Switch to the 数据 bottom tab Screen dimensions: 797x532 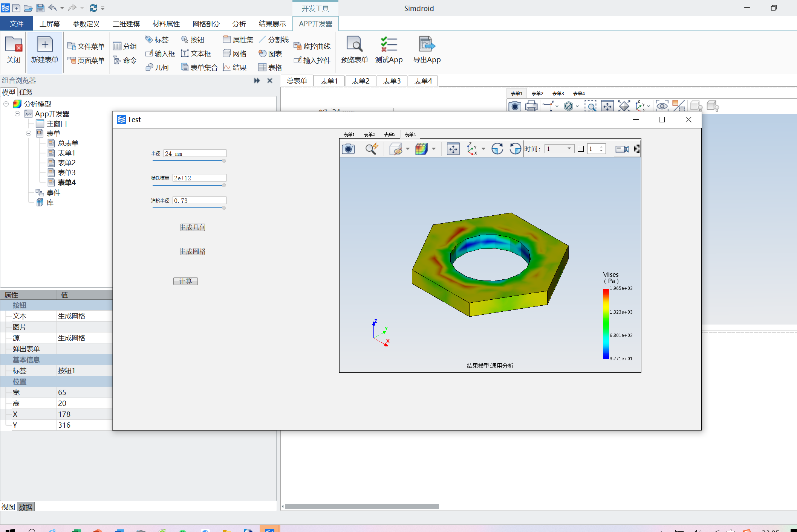(x=26, y=507)
